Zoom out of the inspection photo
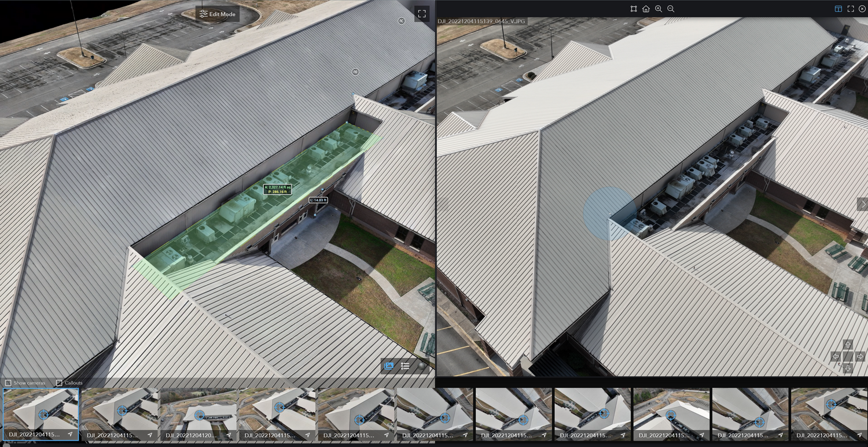868x447 pixels. [x=671, y=9]
